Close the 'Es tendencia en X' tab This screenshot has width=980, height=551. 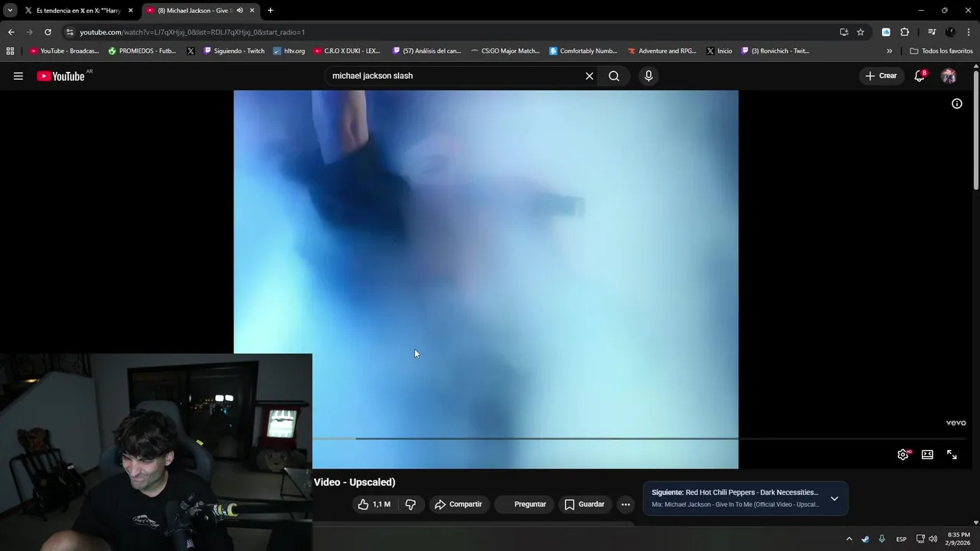coord(130,11)
